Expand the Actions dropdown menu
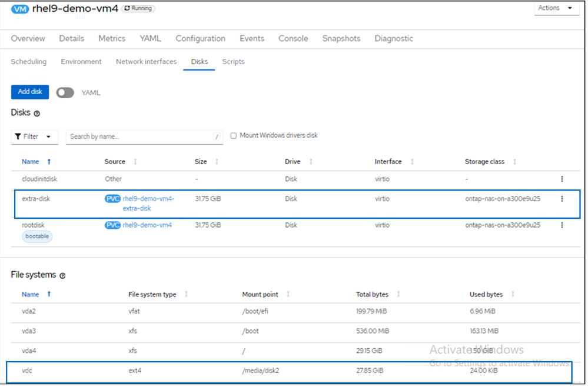Image resolution: width=588 pixels, height=387 pixels. pos(555,8)
